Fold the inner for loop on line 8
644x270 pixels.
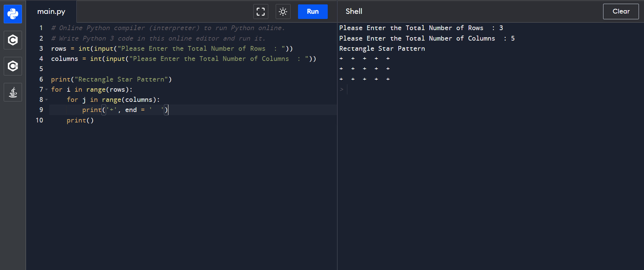(46, 100)
